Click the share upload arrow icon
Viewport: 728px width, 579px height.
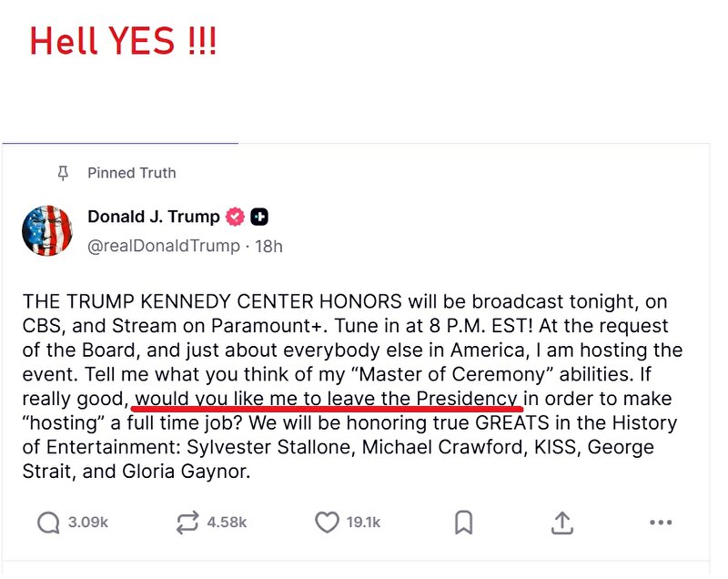(561, 523)
